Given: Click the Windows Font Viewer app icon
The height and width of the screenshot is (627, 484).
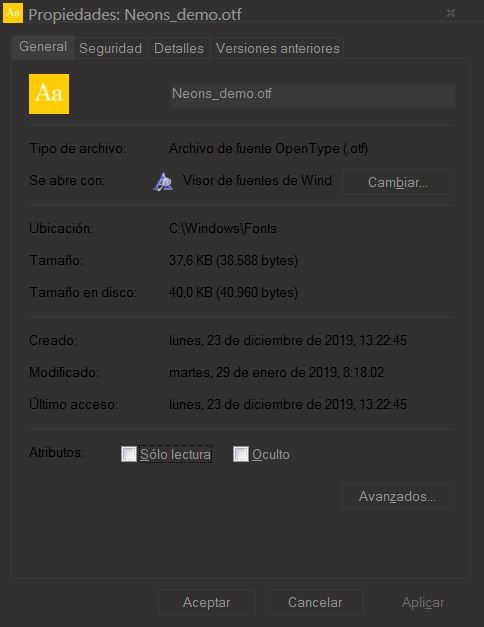Looking at the screenshot, I should click(x=163, y=182).
